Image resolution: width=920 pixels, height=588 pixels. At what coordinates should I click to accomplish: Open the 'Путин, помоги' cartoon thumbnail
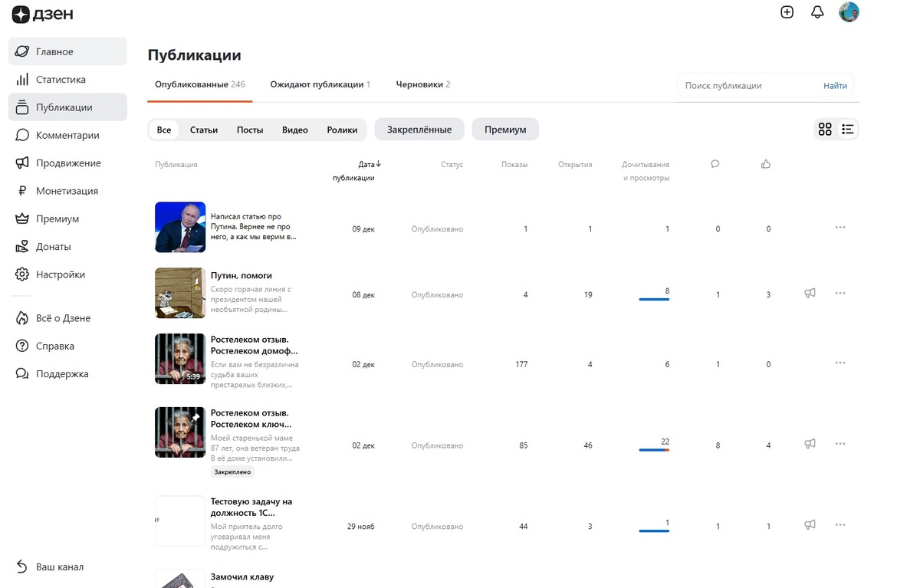coord(180,293)
